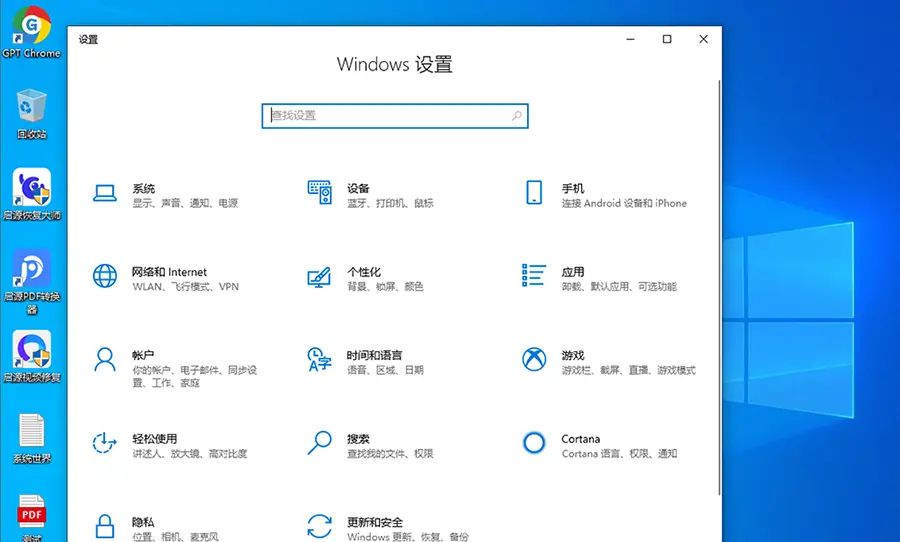Open the Cortana circle icon
The width and height of the screenshot is (900, 542).
pyautogui.click(x=534, y=443)
